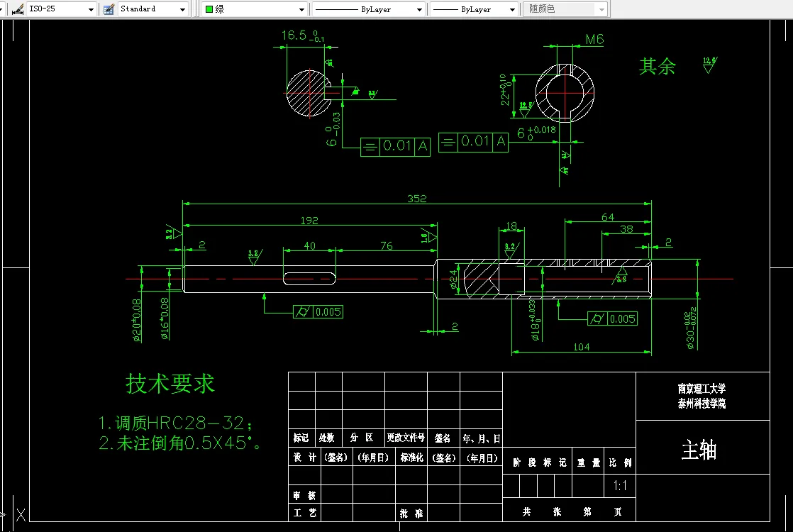
Task: Click the 审核 title block cell
Action: tap(304, 496)
